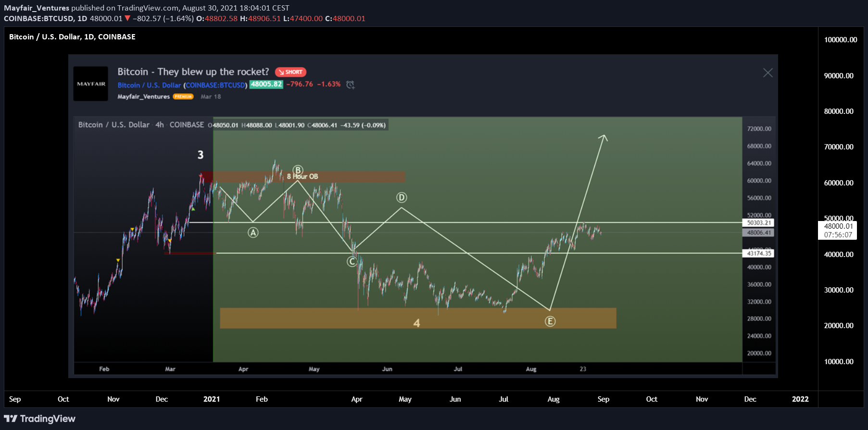Click the inner chart 'C48006.41' close value
The width and height of the screenshot is (868, 430).
tap(322, 125)
